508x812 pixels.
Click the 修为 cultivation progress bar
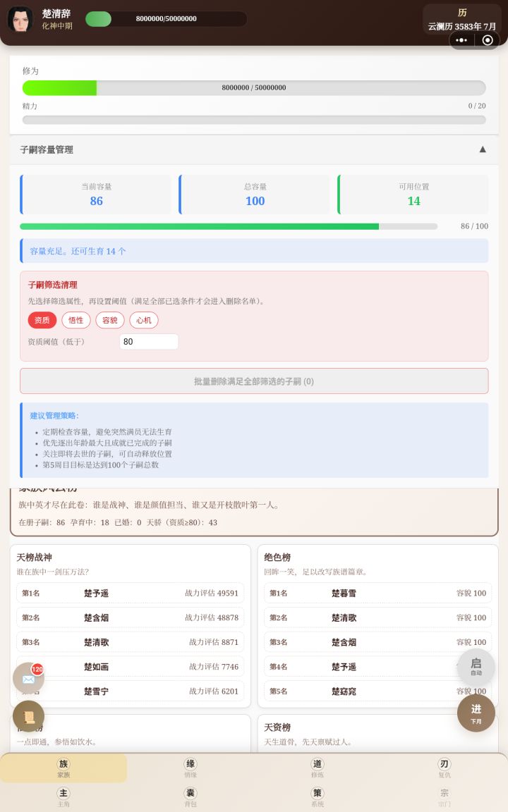254,87
